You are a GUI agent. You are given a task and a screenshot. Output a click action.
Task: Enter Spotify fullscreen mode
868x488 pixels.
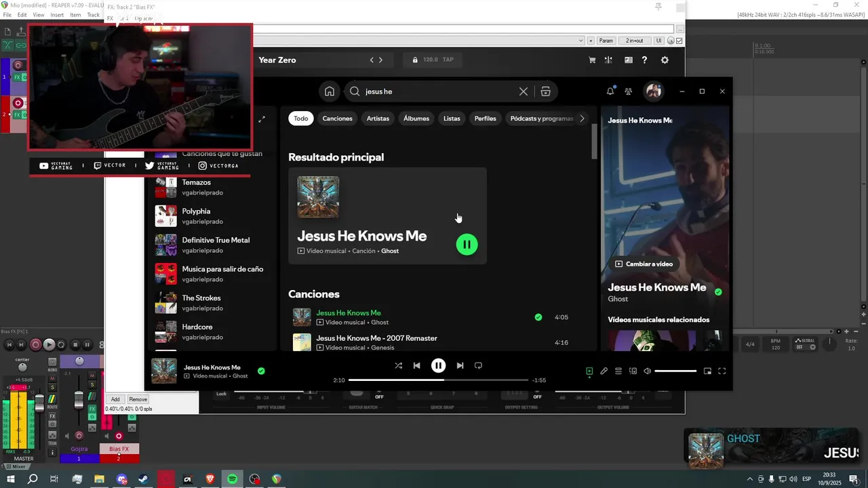point(722,371)
